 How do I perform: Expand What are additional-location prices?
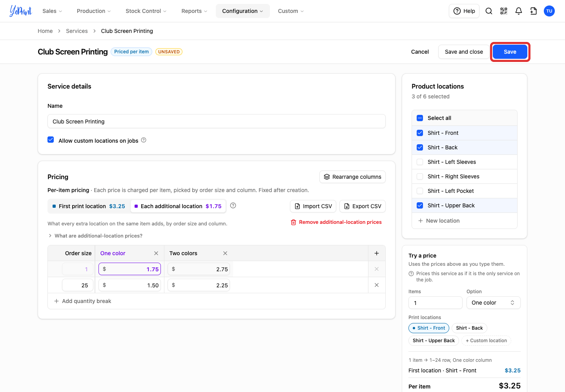[95, 236]
